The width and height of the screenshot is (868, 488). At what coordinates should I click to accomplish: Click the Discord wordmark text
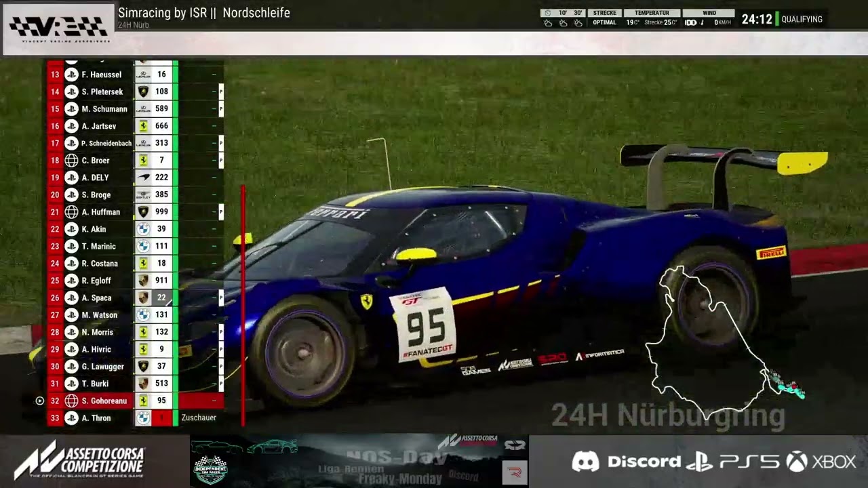click(644, 462)
